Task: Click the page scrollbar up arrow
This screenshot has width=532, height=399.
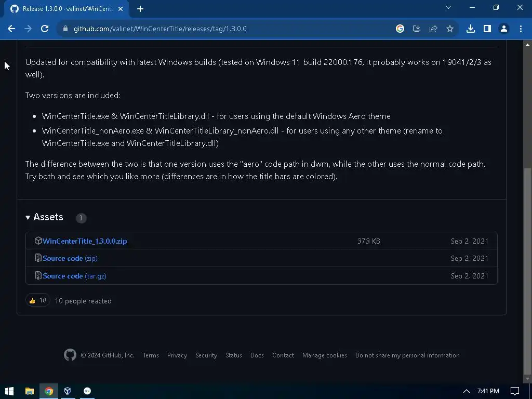Action: tap(528, 44)
